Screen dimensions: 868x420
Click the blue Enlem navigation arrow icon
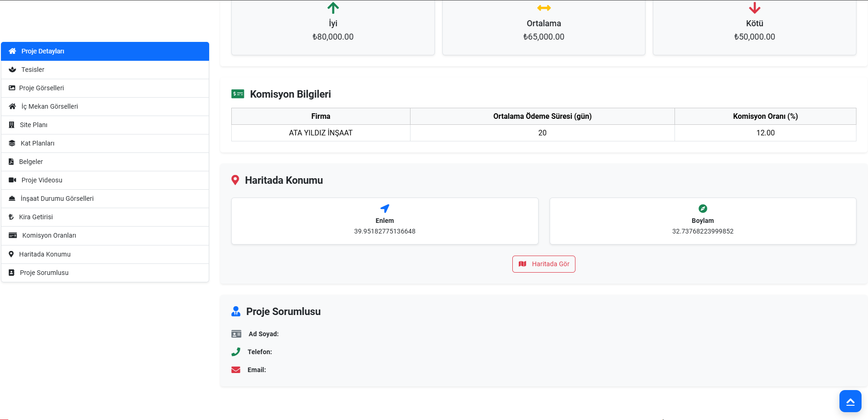click(385, 209)
